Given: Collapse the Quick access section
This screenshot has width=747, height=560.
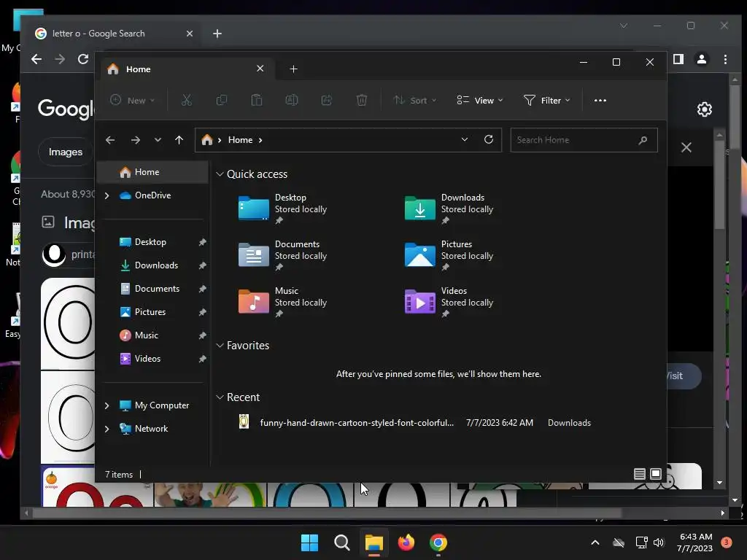Looking at the screenshot, I should (x=220, y=174).
